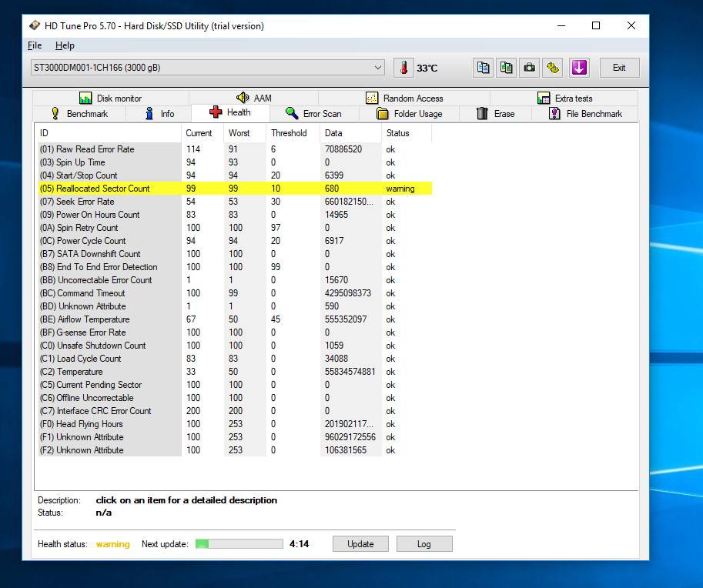Open the Help menu
The height and width of the screenshot is (588, 703).
click(x=65, y=45)
